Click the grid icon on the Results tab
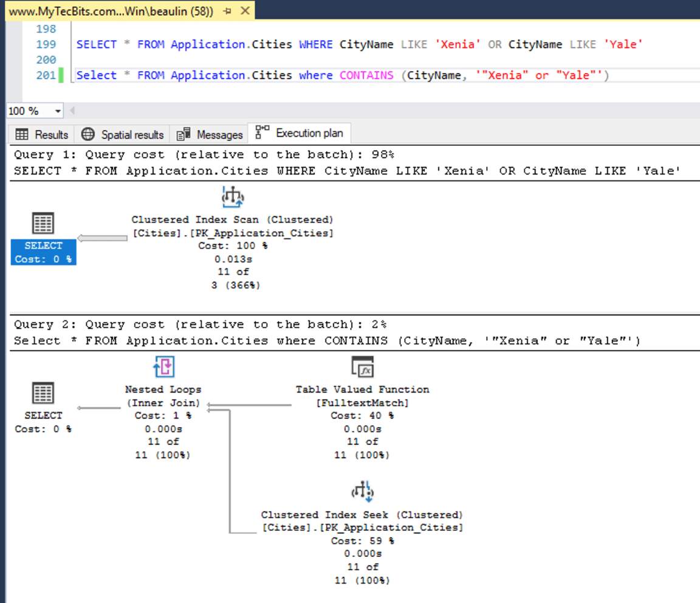 [x=22, y=134]
